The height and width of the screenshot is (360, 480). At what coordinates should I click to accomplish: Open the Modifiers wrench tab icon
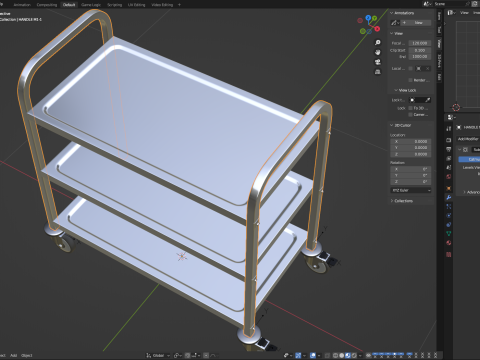449,197
